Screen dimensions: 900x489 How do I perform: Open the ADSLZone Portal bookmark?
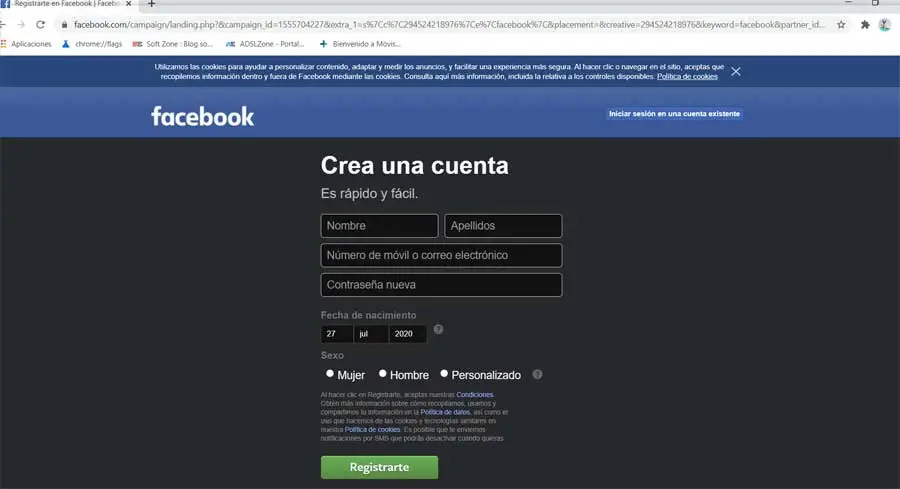pyautogui.click(x=265, y=44)
